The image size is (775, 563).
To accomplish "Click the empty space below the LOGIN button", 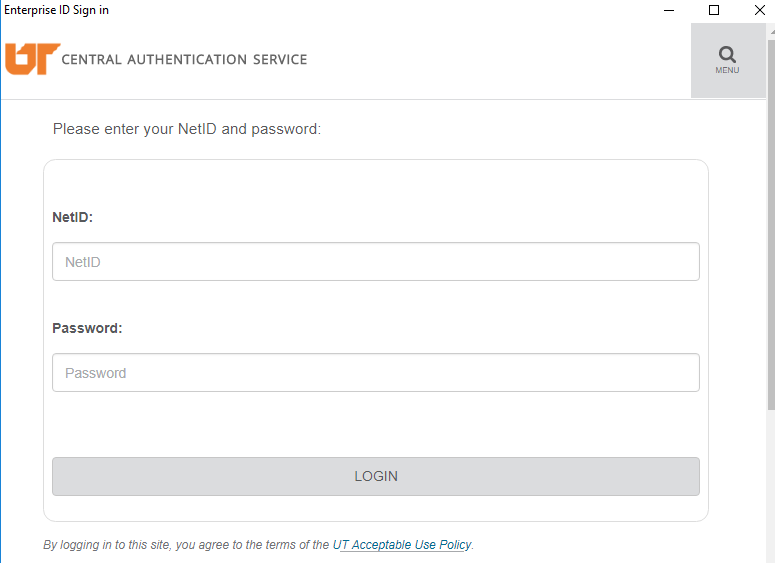I will point(375,508).
